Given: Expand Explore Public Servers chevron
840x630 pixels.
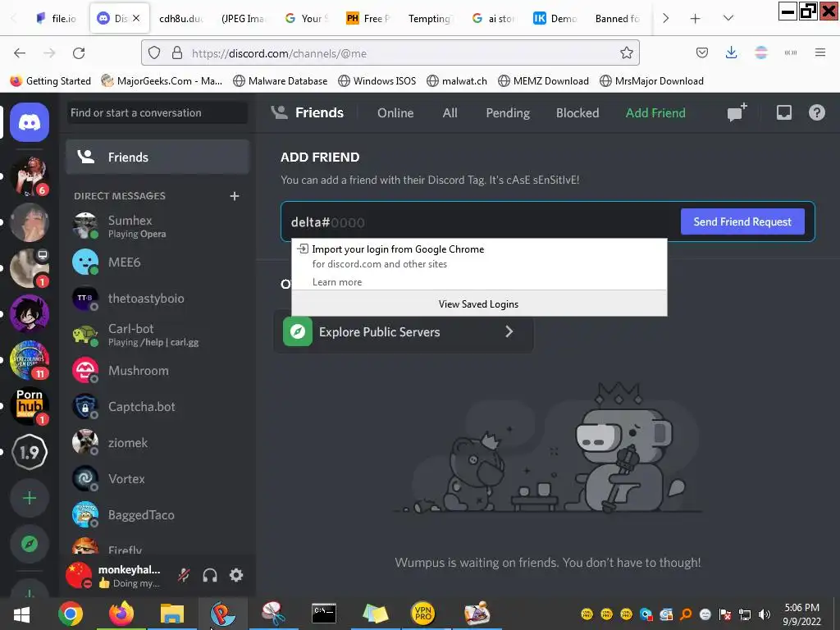Looking at the screenshot, I should (509, 332).
